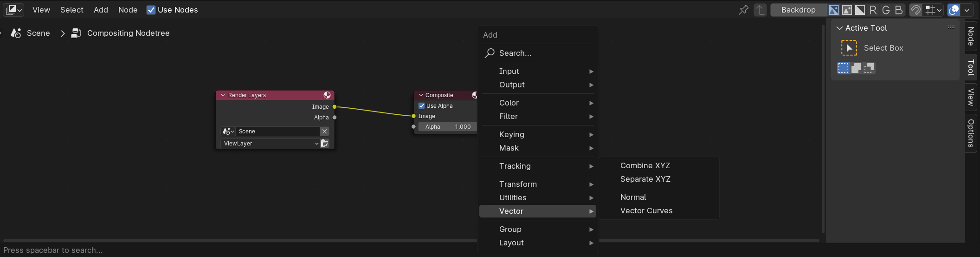The height and width of the screenshot is (257, 980).
Task: Open the Tracking submenu
Action: pyautogui.click(x=538, y=166)
